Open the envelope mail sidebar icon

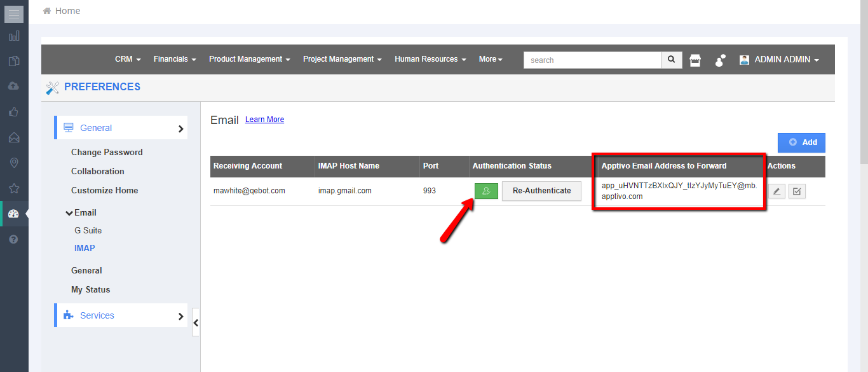tap(14, 137)
